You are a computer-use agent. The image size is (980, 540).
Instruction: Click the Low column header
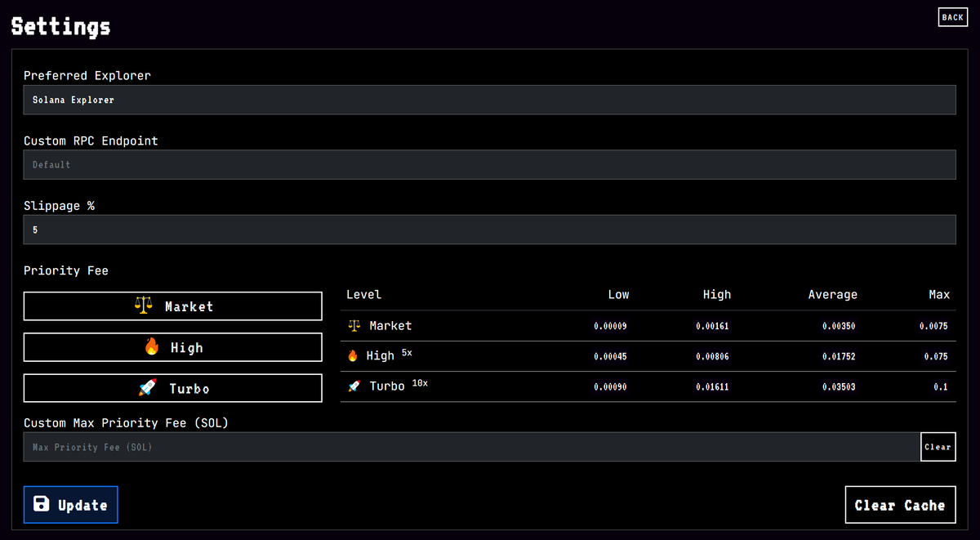click(618, 294)
